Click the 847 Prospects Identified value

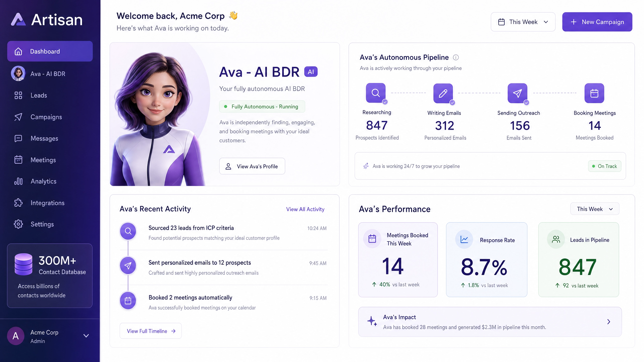click(x=377, y=125)
